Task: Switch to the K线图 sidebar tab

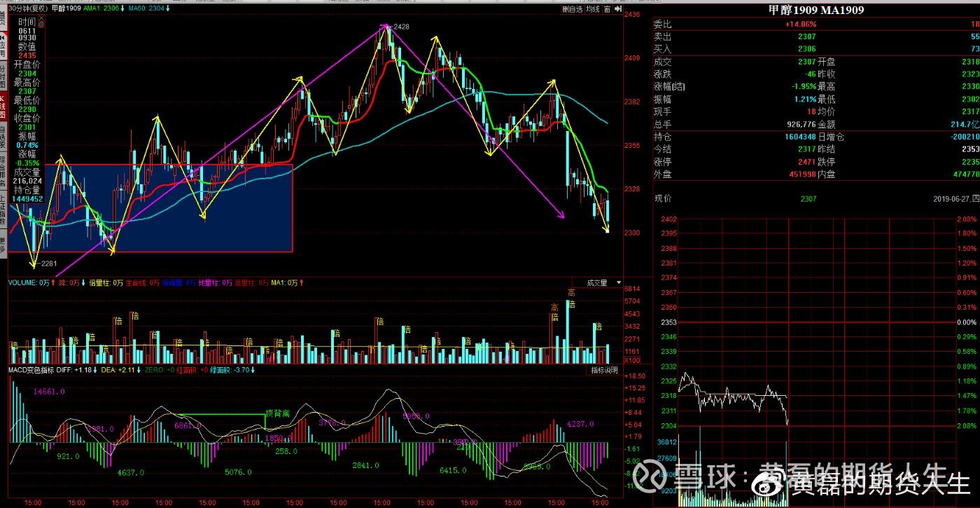Action: click(x=3, y=106)
